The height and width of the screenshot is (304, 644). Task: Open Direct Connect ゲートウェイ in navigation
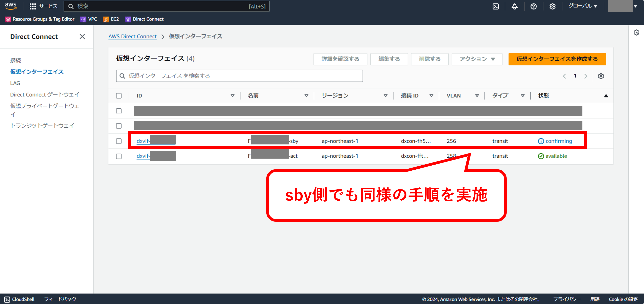(x=45, y=94)
